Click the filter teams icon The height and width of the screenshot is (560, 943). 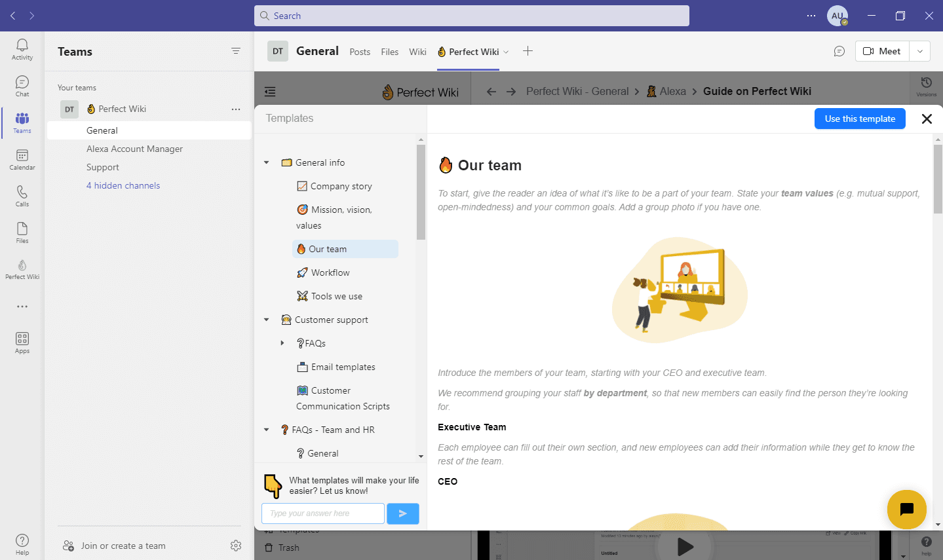[236, 51]
